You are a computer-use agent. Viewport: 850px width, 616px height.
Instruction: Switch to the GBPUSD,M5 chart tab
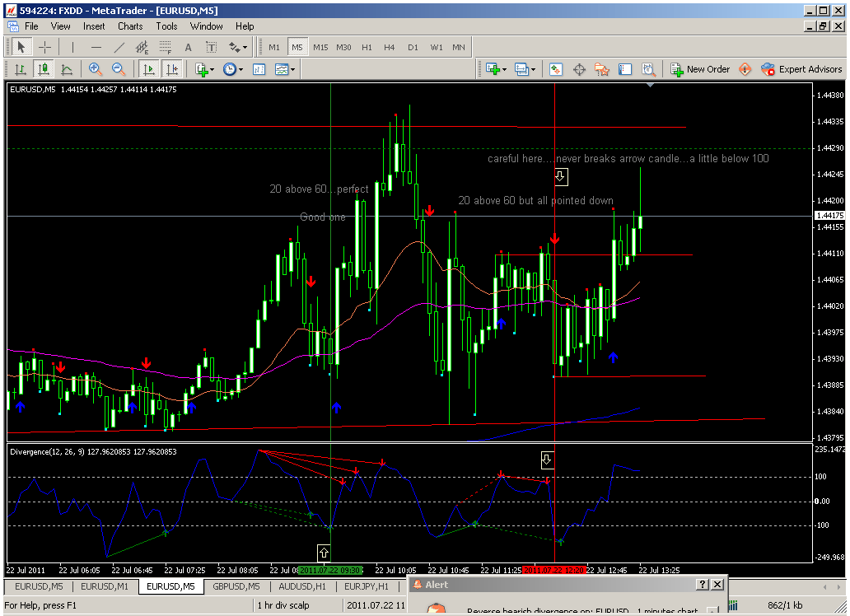[236, 586]
